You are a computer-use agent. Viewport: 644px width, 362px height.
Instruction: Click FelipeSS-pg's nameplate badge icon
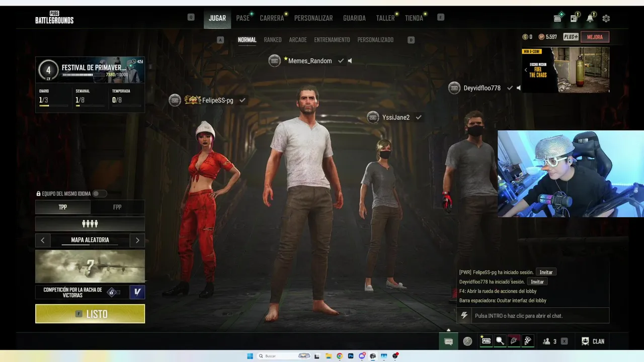click(175, 100)
